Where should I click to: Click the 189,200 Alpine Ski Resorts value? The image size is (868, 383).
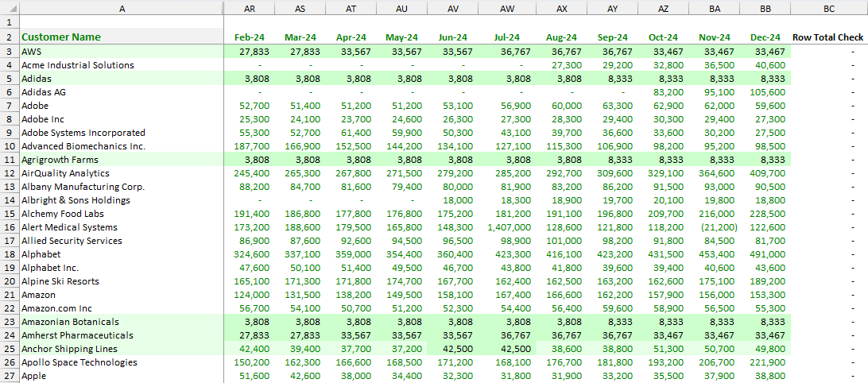(x=765, y=281)
